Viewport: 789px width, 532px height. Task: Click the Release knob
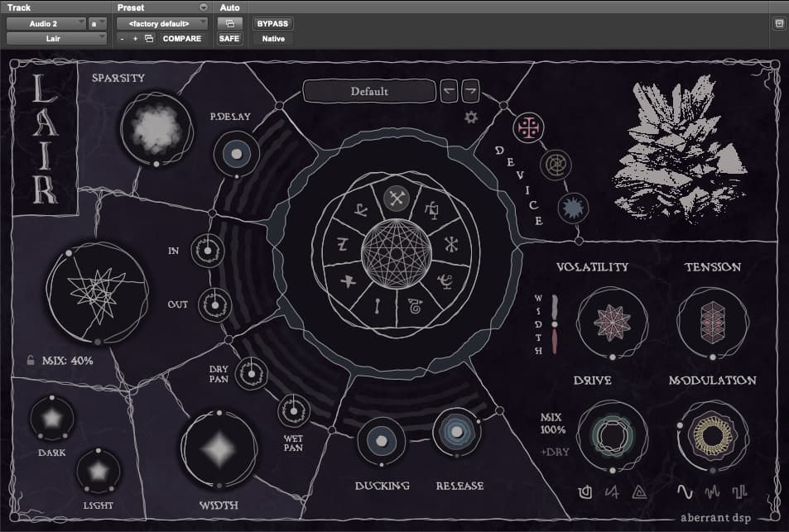(457, 432)
